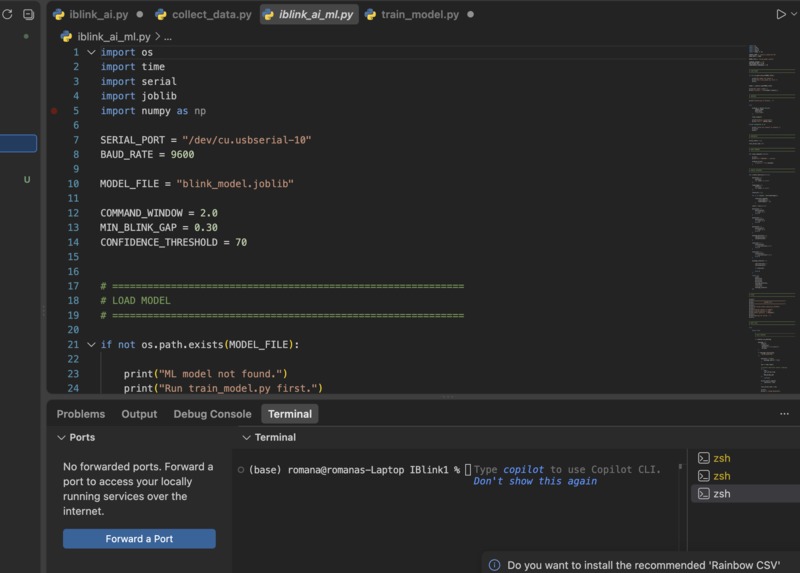Image resolution: width=800 pixels, height=573 pixels.
Task: Click the collapse all icon beside refresh
Action: (x=29, y=14)
